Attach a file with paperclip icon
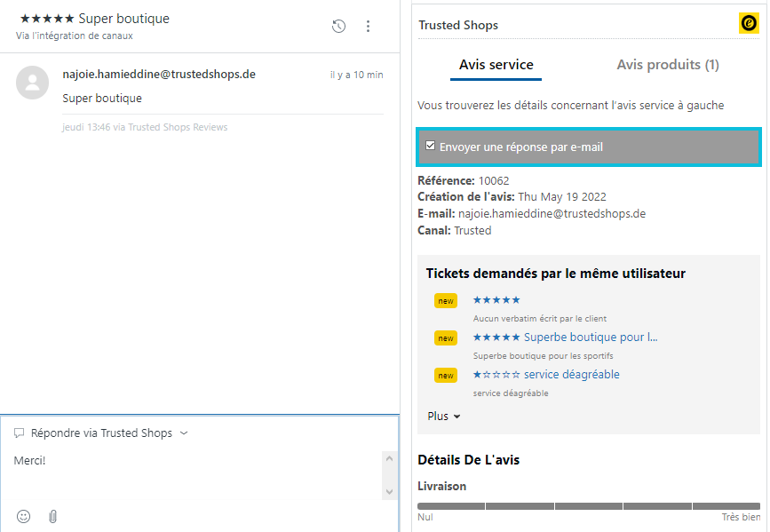The width and height of the screenshot is (770, 532). click(53, 516)
